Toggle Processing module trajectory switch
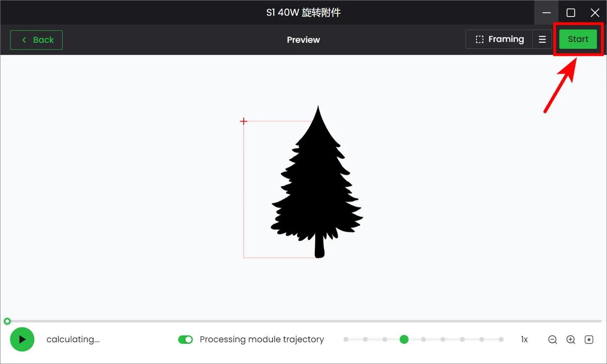 point(186,339)
